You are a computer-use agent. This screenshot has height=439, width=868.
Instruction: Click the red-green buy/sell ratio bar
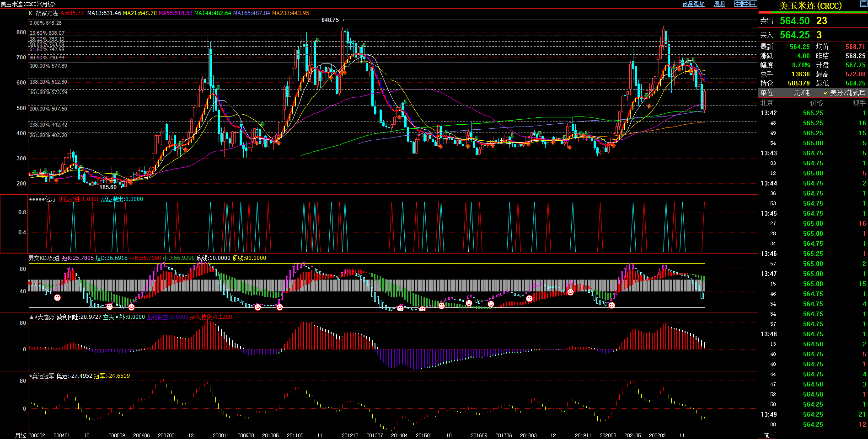pyautogui.click(x=813, y=12)
